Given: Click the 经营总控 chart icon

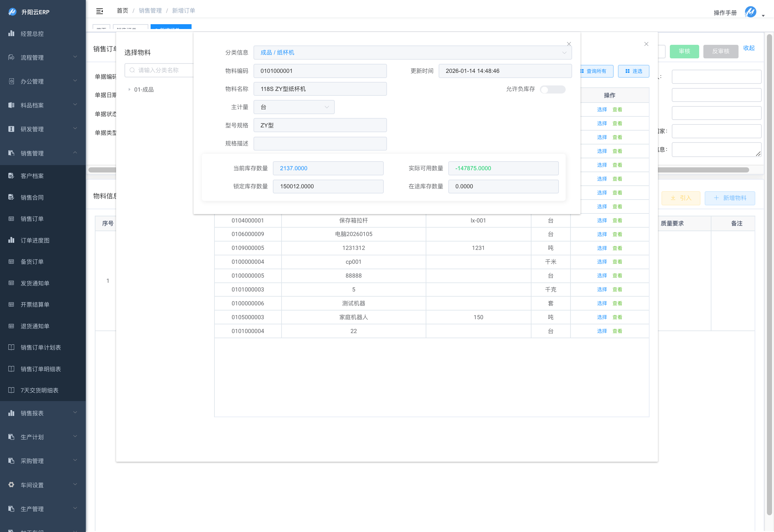Looking at the screenshot, I should (x=11, y=33).
